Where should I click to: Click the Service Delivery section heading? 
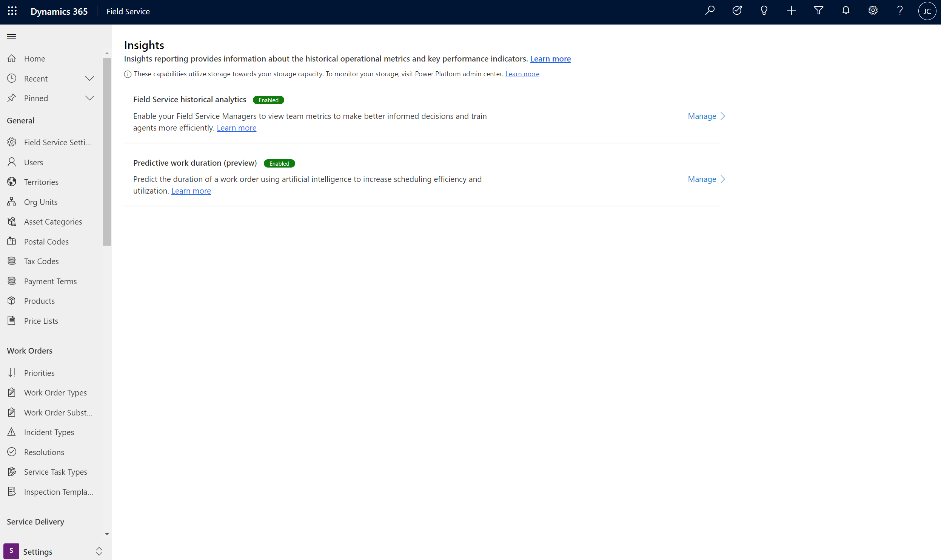(35, 522)
